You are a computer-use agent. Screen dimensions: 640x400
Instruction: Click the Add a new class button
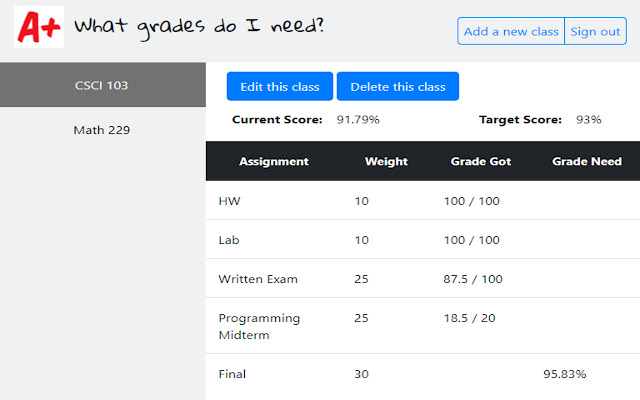[x=511, y=31]
